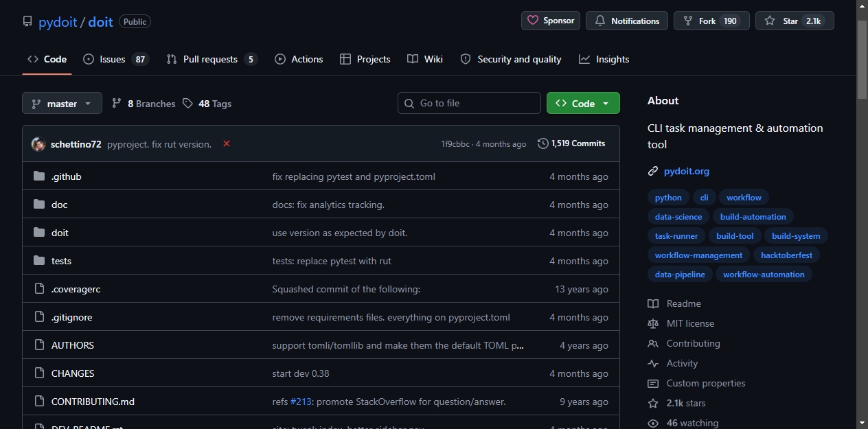
Task: Open the Code tab
Action: (x=47, y=59)
